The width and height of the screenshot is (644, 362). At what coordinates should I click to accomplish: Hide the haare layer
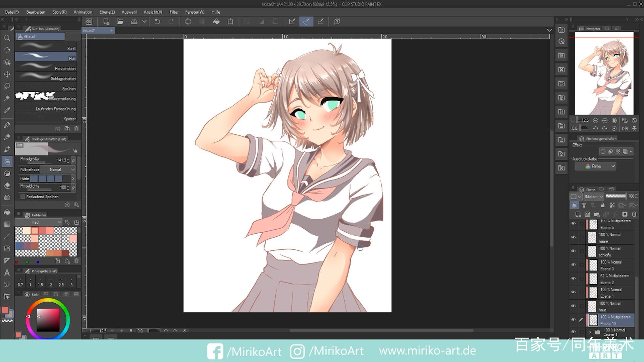[573, 237]
